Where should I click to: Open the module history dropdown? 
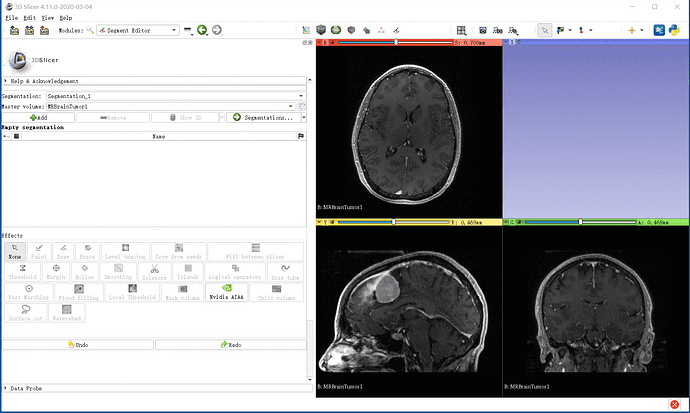[x=188, y=30]
